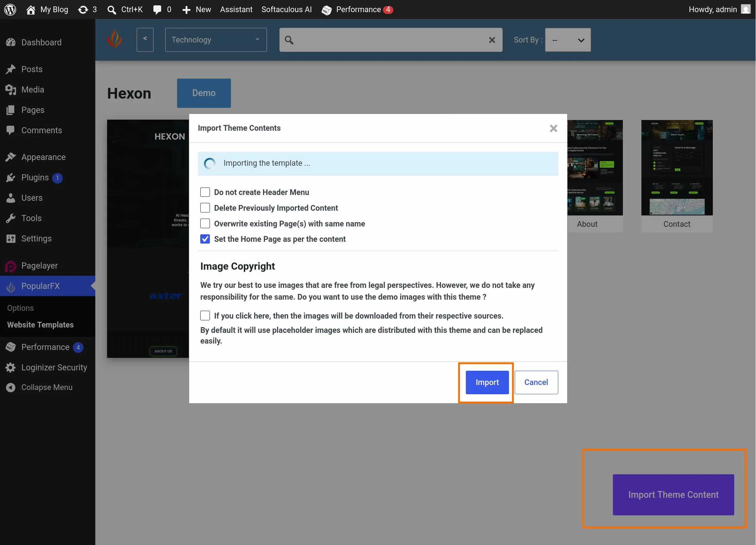This screenshot has width=756, height=545.
Task: Click the Plugins plug icon
Action: [x=11, y=177]
